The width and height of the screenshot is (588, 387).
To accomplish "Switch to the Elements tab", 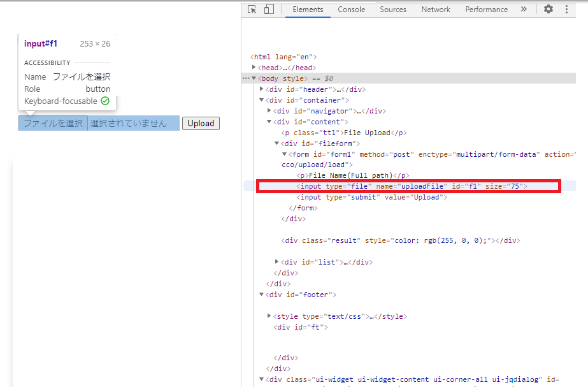I will pos(308,10).
